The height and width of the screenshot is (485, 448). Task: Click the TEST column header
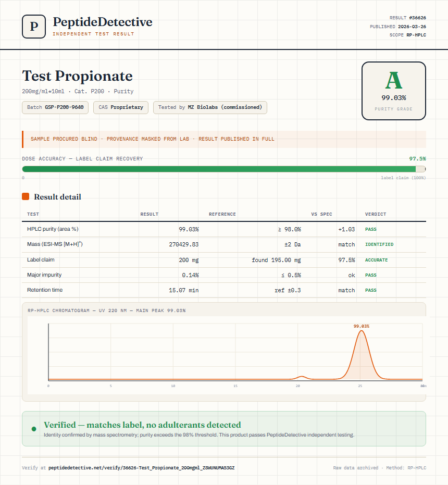point(33,214)
